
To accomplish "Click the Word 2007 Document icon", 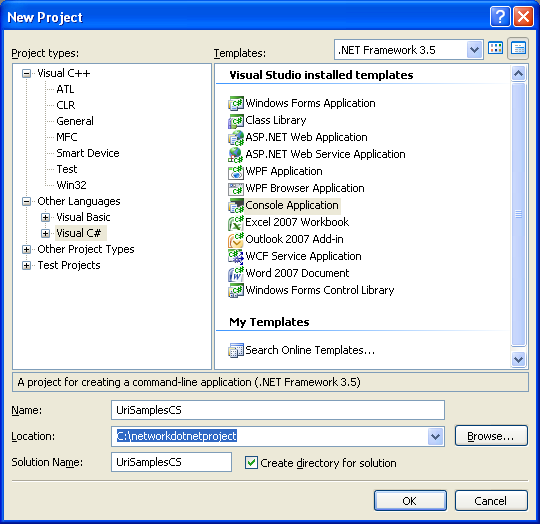I will point(236,273).
